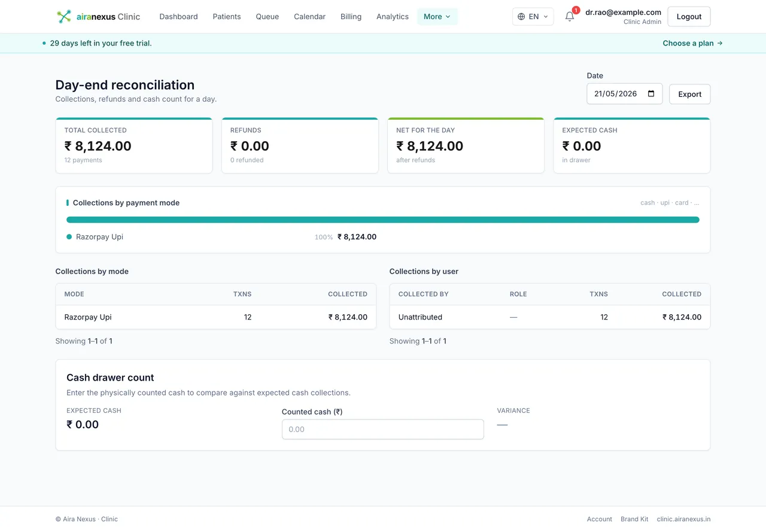Viewport: 766px width, 532px height.
Task: Click the COLLECTED BY column header
Action: click(x=423, y=294)
